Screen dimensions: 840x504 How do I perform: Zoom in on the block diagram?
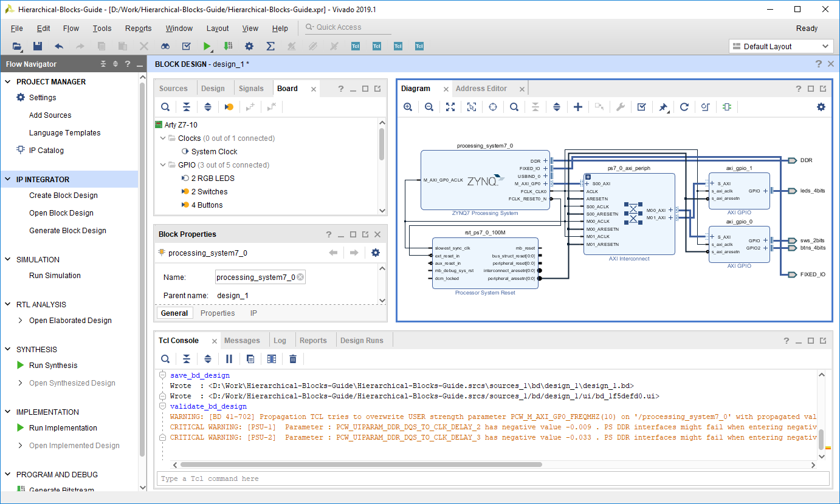click(x=408, y=107)
